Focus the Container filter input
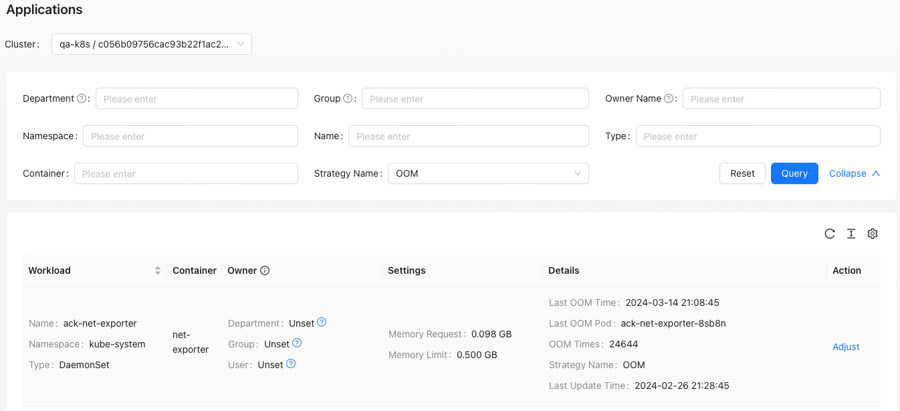 pos(186,173)
